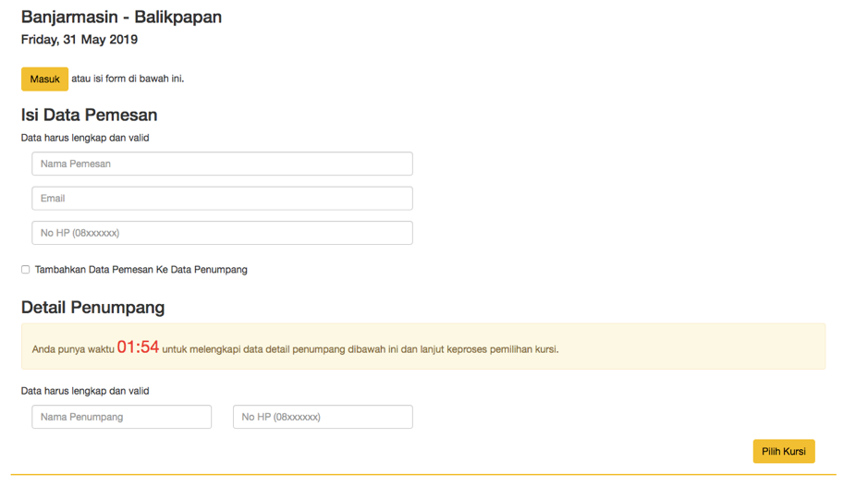Image resolution: width=868 pixels, height=487 pixels.
Task: Click the "atau isi form di bawah ini" text
Action: click(x=128, y=79)
